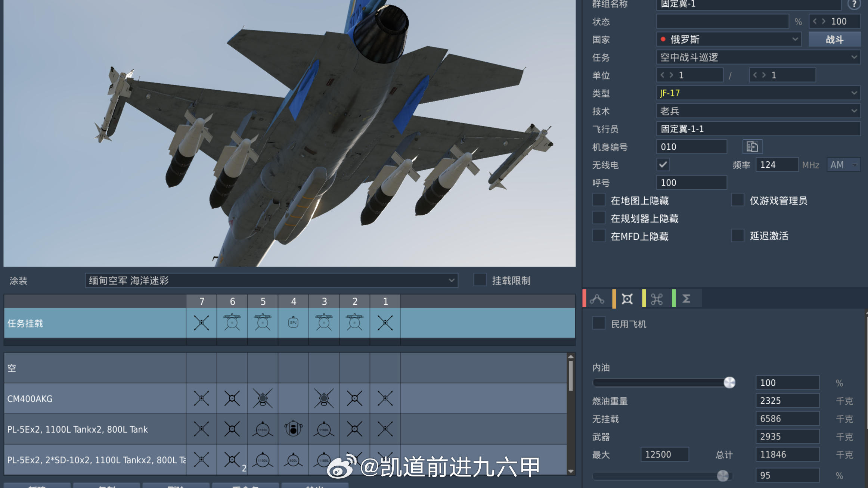Open the aircraft systems tab with ⌘ icon

657,298
